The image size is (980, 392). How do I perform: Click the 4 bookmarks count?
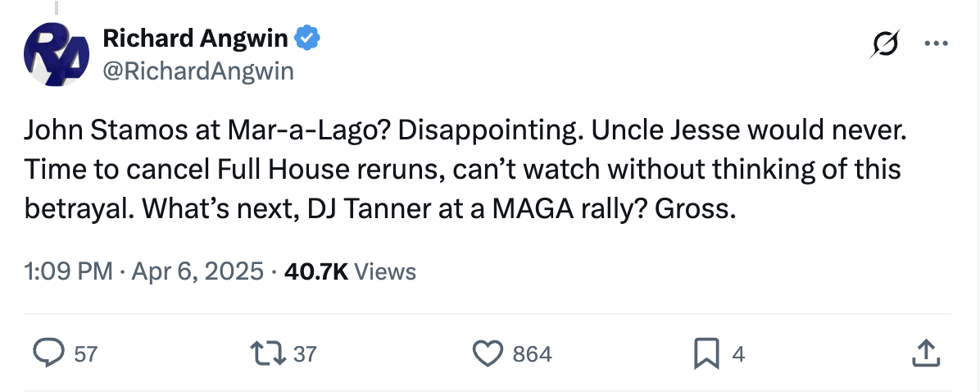738,354
